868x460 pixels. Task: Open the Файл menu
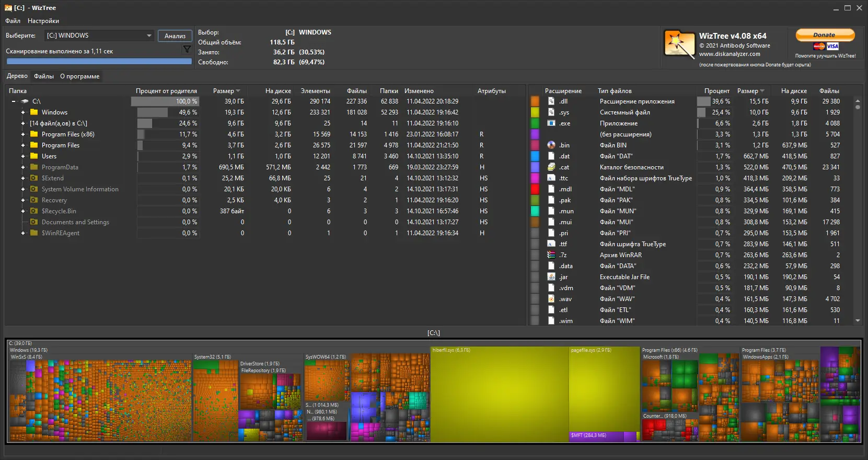click(13, 21)
